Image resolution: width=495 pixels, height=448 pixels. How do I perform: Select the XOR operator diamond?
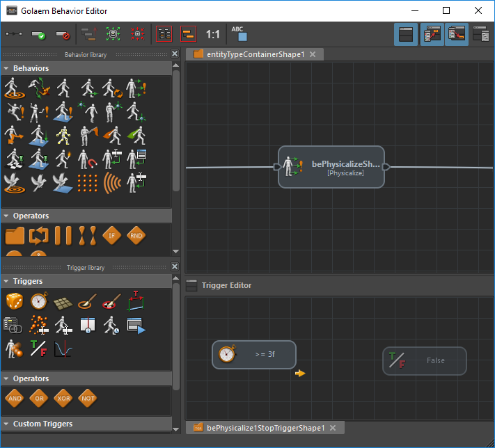[x=63, y=398]
